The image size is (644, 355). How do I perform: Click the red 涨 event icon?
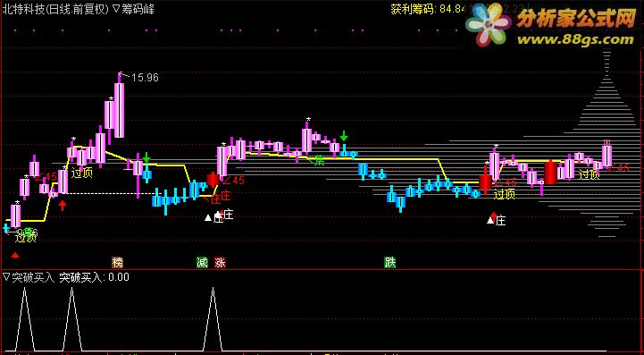tap(220, 262)
